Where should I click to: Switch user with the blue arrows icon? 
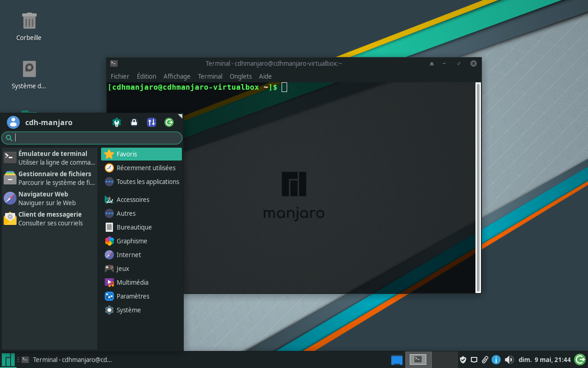pyautogui.click(x=152, y=122)
